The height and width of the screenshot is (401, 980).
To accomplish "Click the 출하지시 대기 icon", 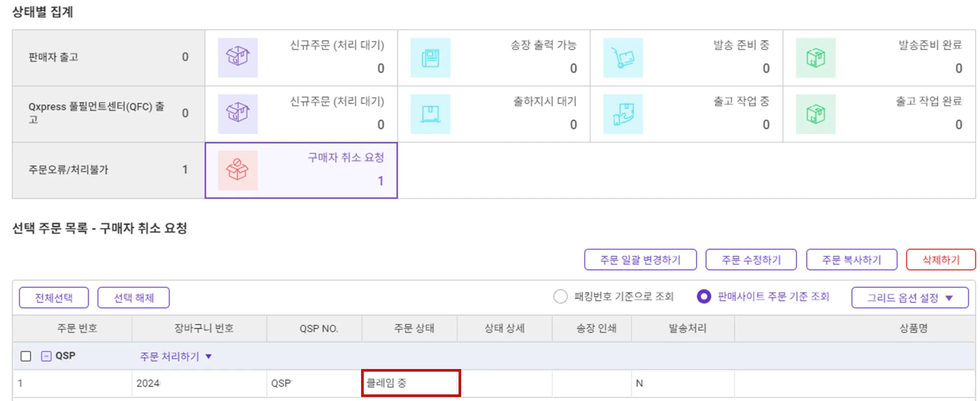I will [x=430, y=114].
